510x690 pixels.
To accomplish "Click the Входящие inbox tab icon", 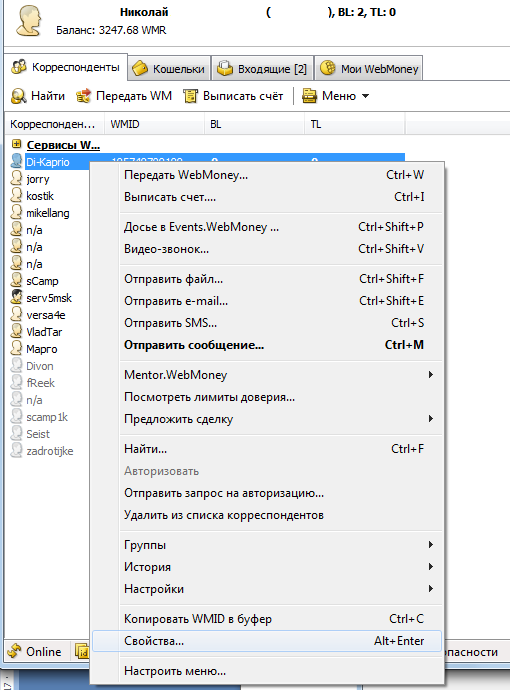I will pyautogui.click(x=225, y=69).
